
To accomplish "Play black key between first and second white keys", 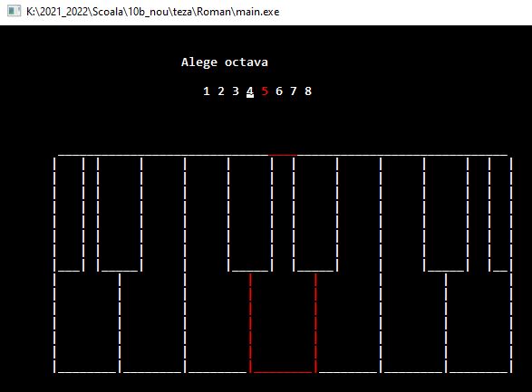I will (120, 215).
